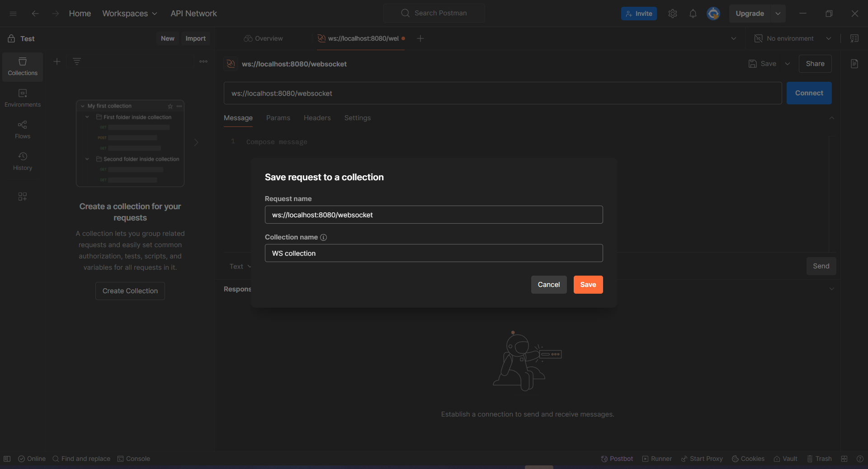
Task: Add a new request tab
Action: (420, 38)
